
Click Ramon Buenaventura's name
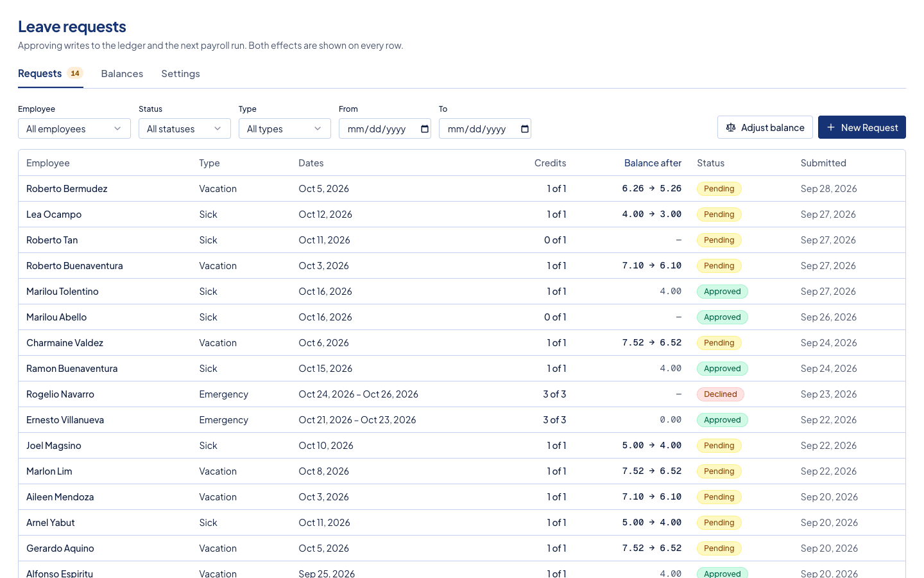click(x=72, y=369)
